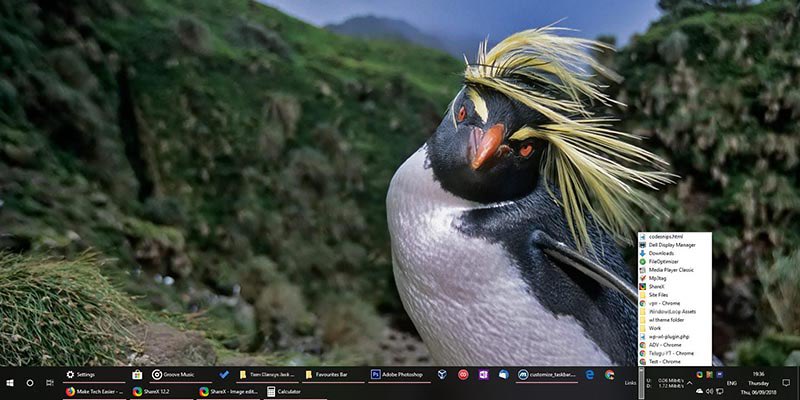The width and height of the screenshot is (800, 400).
Task: Select Dell Display Manager in the list
Action: (672, 244)
